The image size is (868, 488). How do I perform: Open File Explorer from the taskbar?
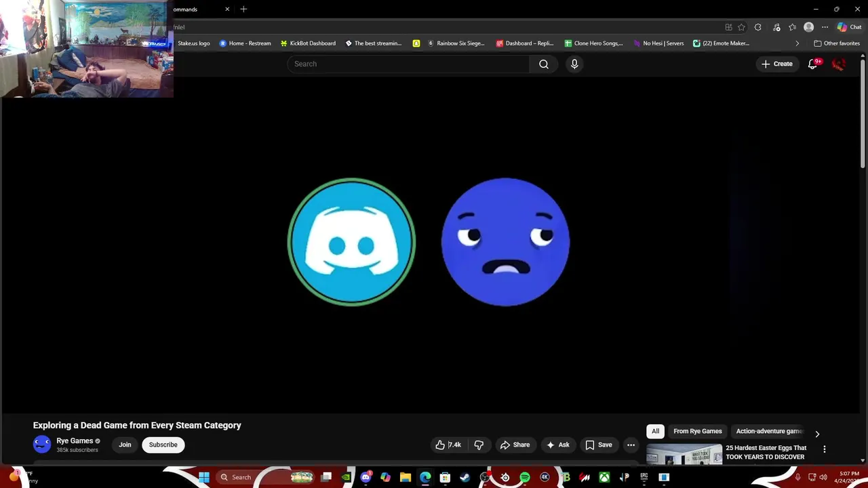pyautogui.click(x=406, y=477)
